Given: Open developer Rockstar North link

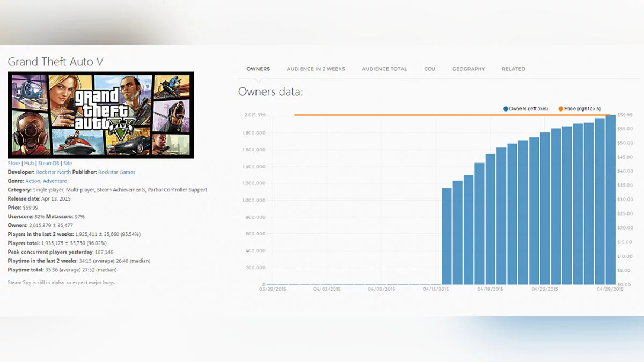Looking at the screenshot, I should (53, 172).
